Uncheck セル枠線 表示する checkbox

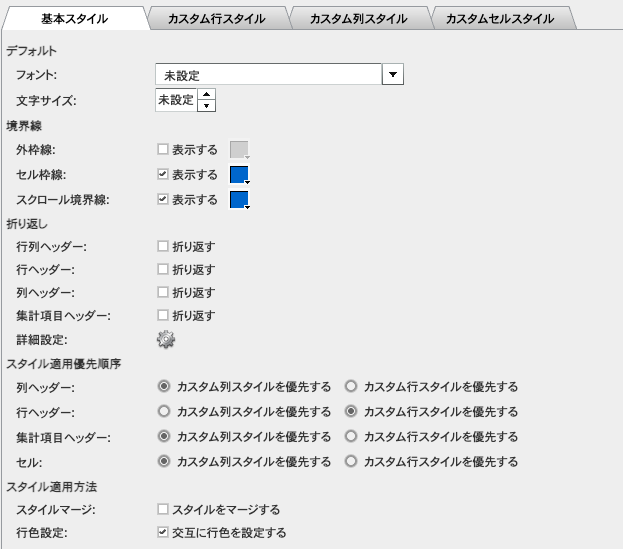(x=163, y=174)
